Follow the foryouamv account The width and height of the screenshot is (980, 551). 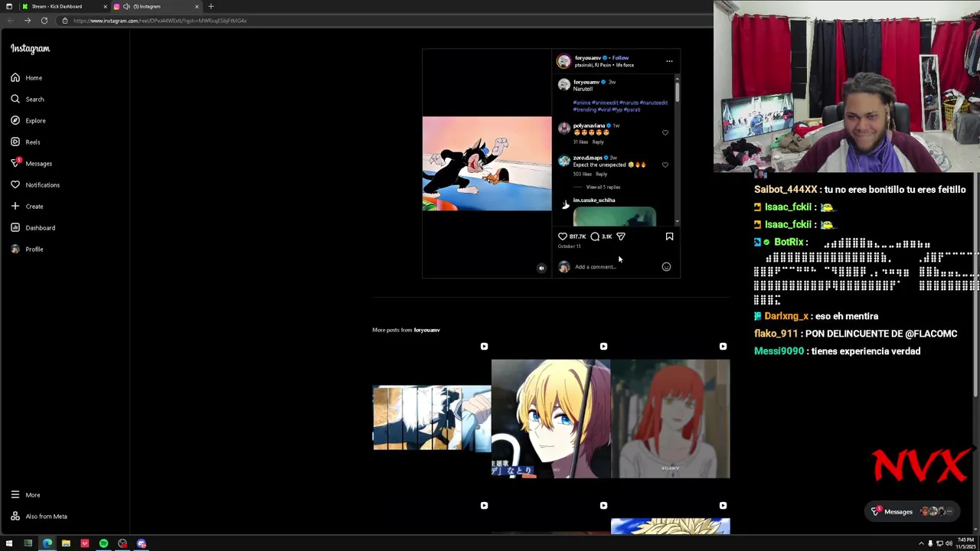coord(620,57)
